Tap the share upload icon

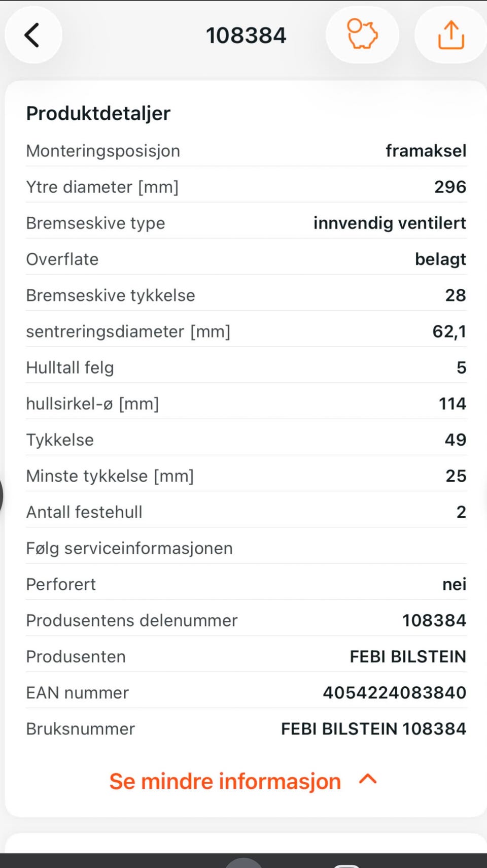pos(451,35)
